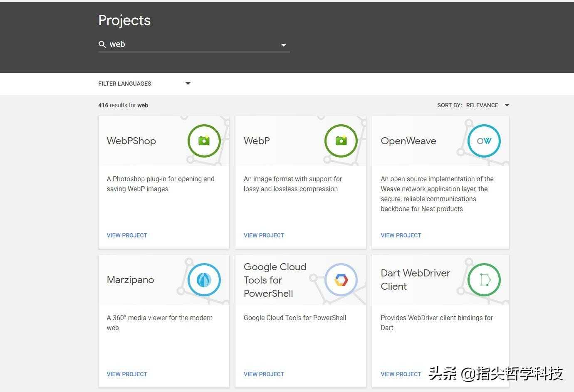This screenshot has width=574, height=392.
Task: Click the 'An open source implementation' description
Action: pyautogui.click(x=437, y=194)
